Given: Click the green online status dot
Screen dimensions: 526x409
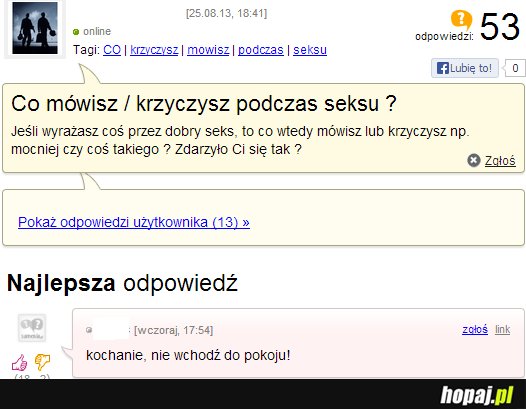Looking at the screenshot, I should (x=76, y=32).
